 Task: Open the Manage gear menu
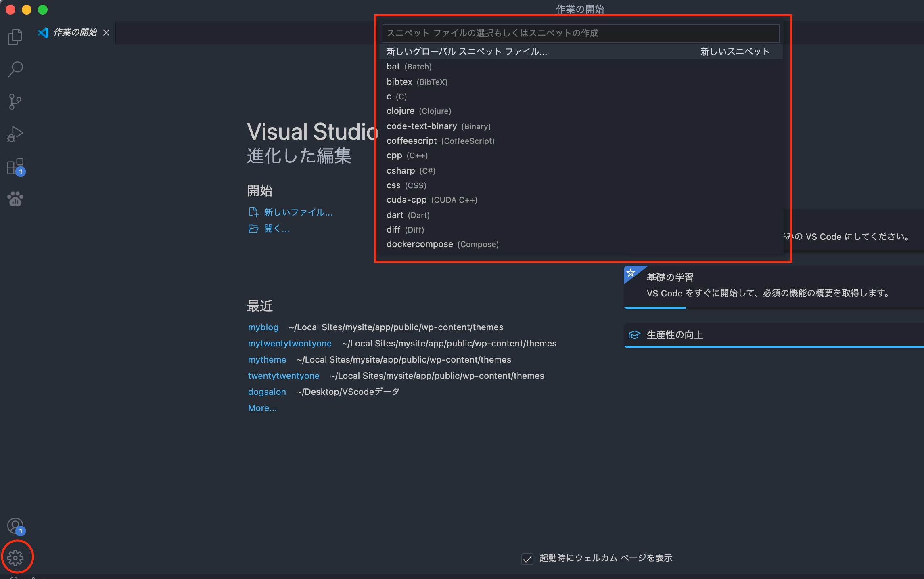(x=15, y=558)
